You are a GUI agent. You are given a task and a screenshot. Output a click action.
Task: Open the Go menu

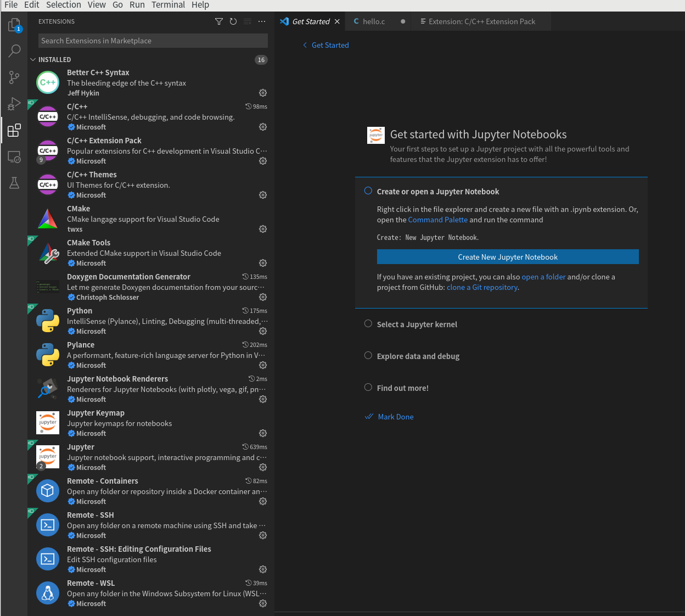[x=117, y=5]
